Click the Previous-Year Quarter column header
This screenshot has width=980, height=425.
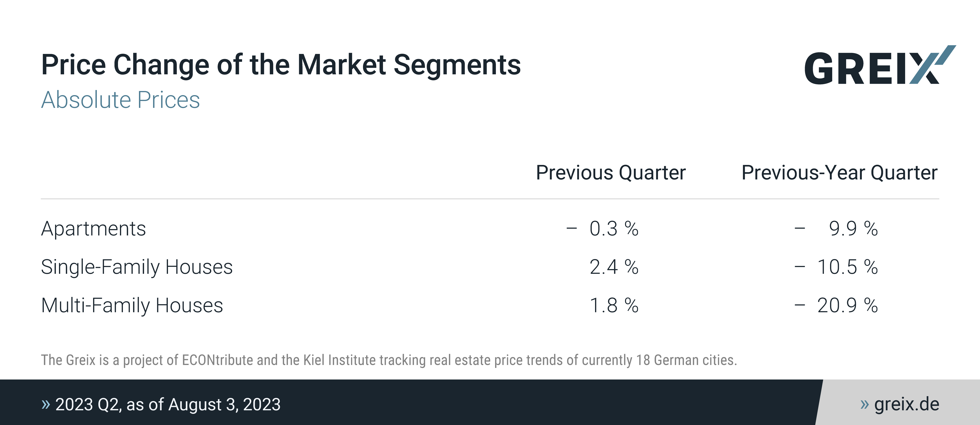coord(839,173)
